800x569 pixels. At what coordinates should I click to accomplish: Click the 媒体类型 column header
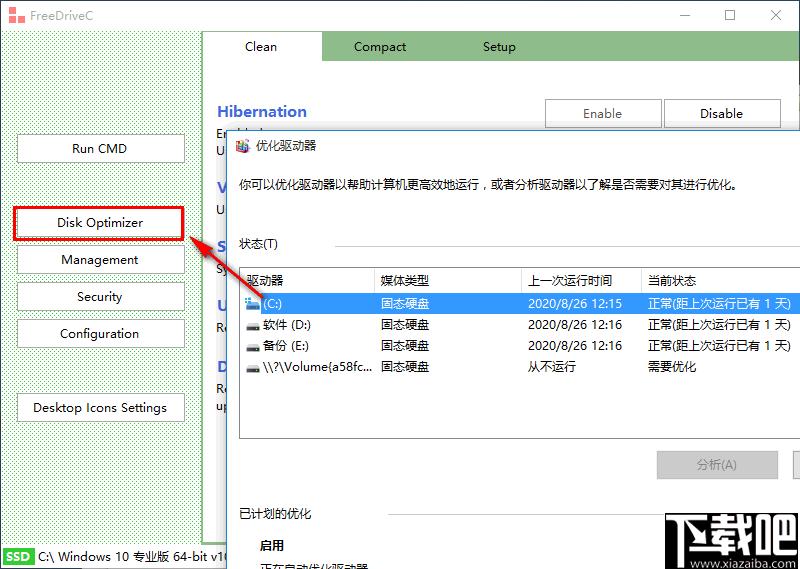pyautogui.click(x=448, y=280)
